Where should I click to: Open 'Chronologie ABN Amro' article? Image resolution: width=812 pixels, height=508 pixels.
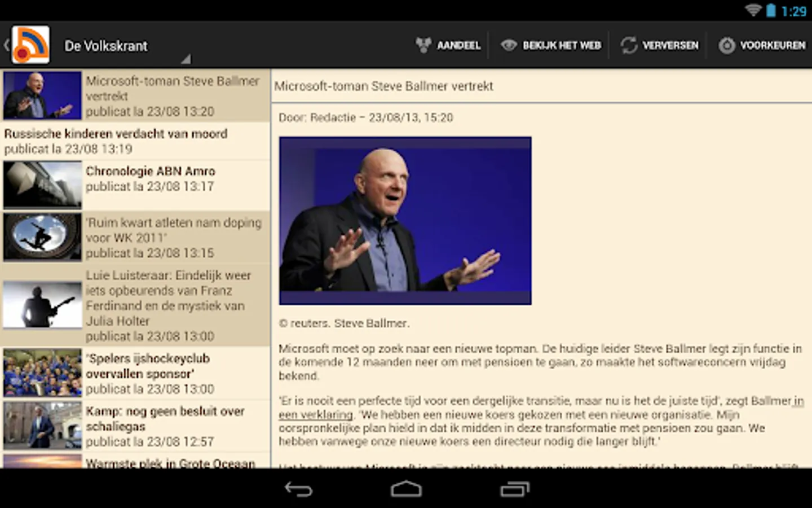pos(135,185)
